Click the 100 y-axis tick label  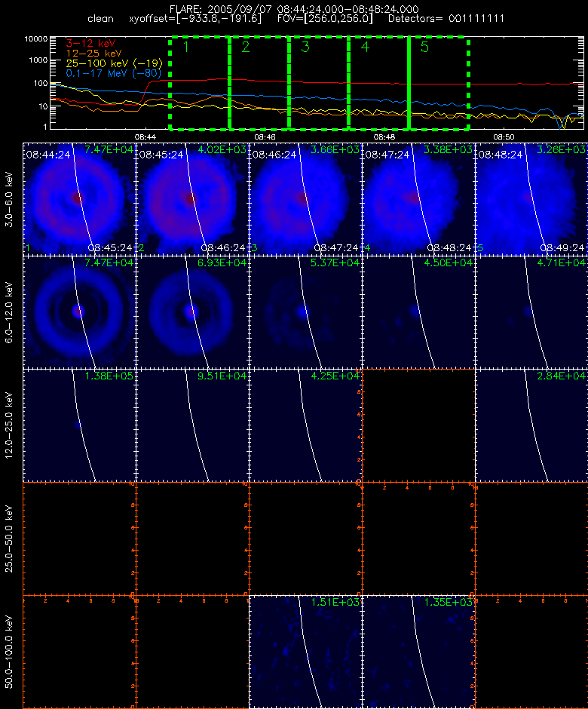(40, 83)
